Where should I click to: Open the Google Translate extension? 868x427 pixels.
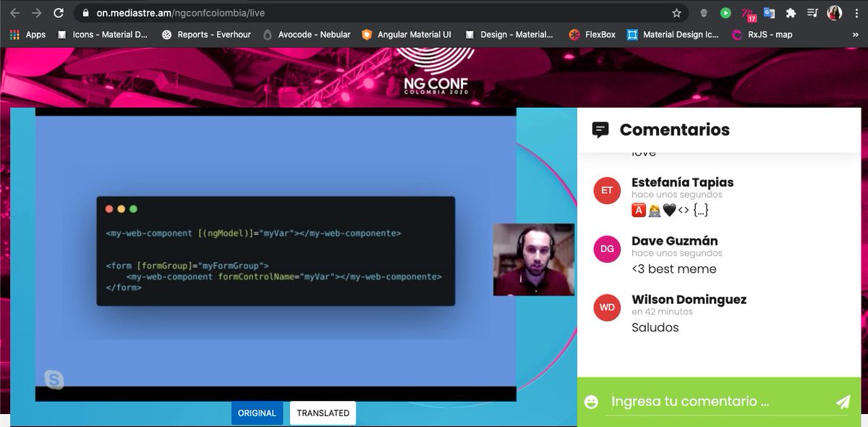tap(769, 13)
